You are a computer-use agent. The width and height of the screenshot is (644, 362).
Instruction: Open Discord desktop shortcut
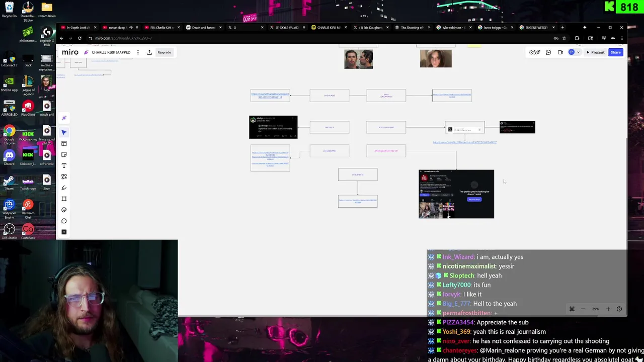point(9,157)
